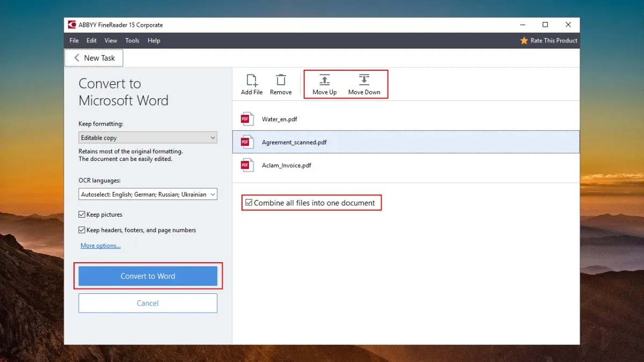Uncheck Keep pictures checkbox
This screenshot has height=362, width=644.
(x=82, y=215)
